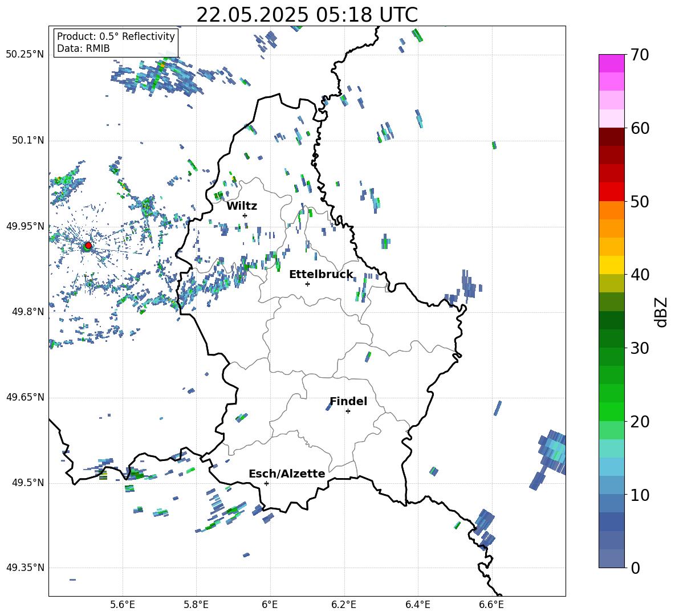Click the Wiltz station cross marker

point(245,215)
